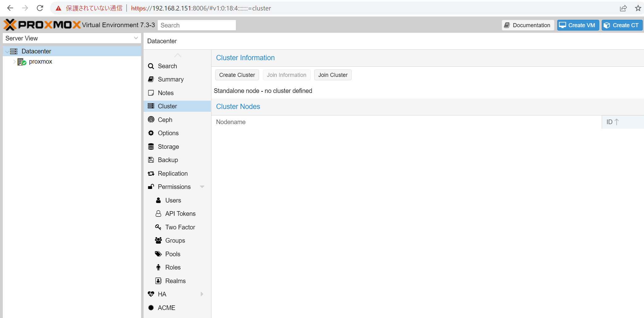Collapse the Datacenter tree arrow
Viewport: 644px width, 318px height.
tap(7, 52)
